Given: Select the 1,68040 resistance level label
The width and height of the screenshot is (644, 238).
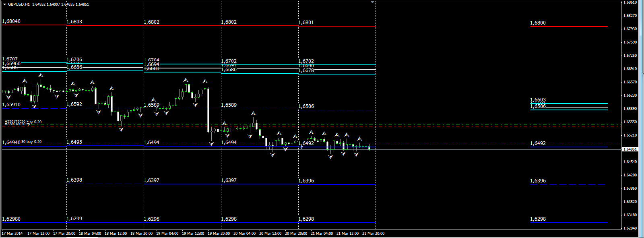Looking at the screenshot, I should point(11,21).
